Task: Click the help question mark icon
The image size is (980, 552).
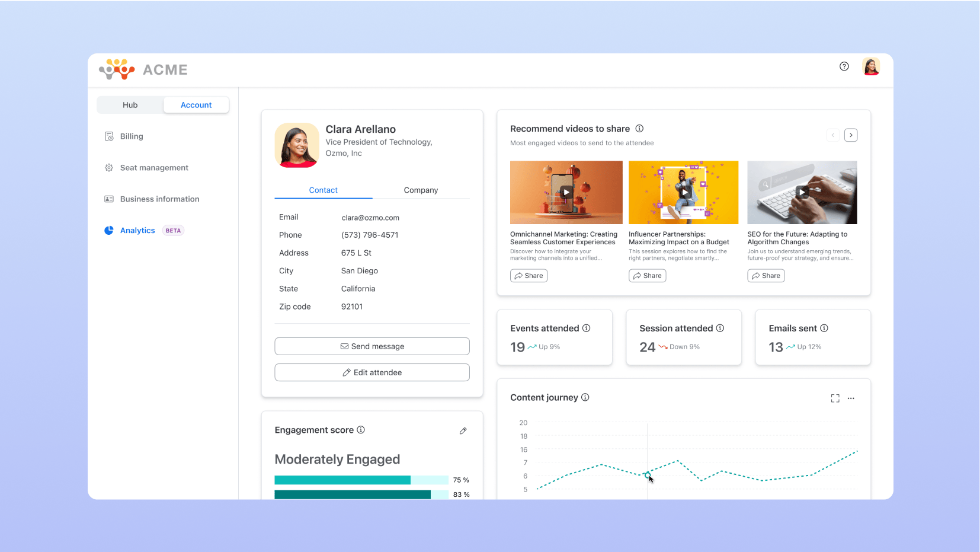Action: tap(844, 66)
